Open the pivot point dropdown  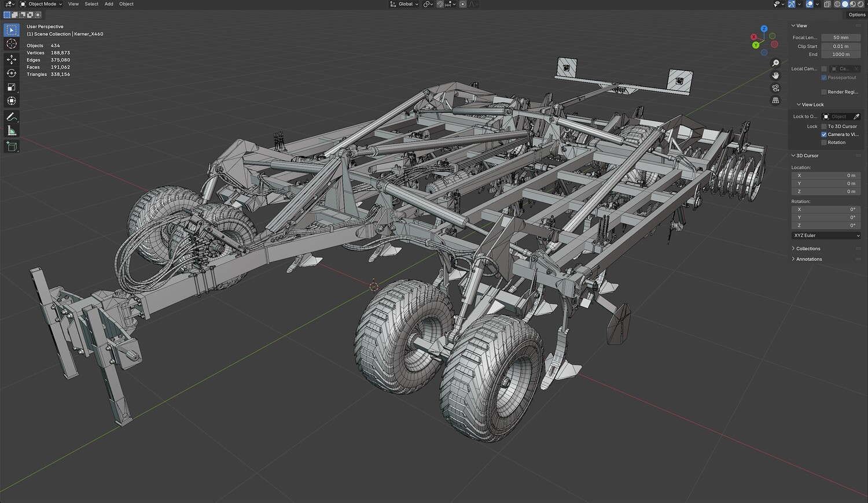point(428,4)
